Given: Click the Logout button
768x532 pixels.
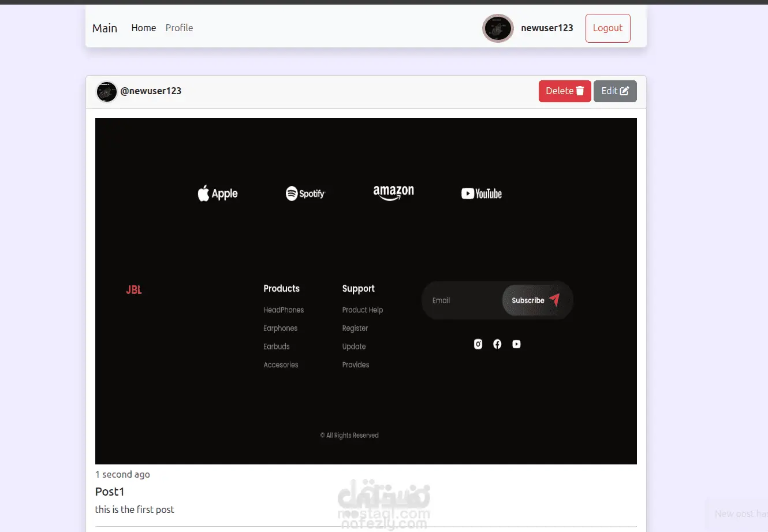Looking at the screenshot, I should click(607, 28).
